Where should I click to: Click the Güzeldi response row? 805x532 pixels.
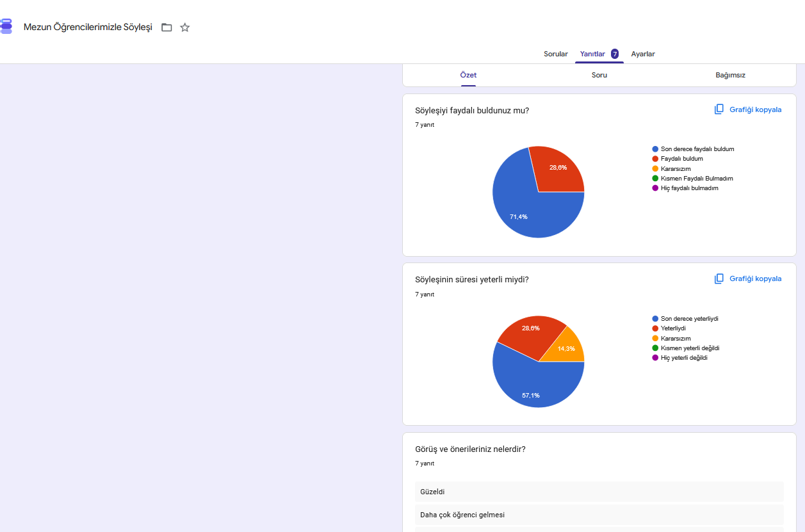click(x=599, y=492)
